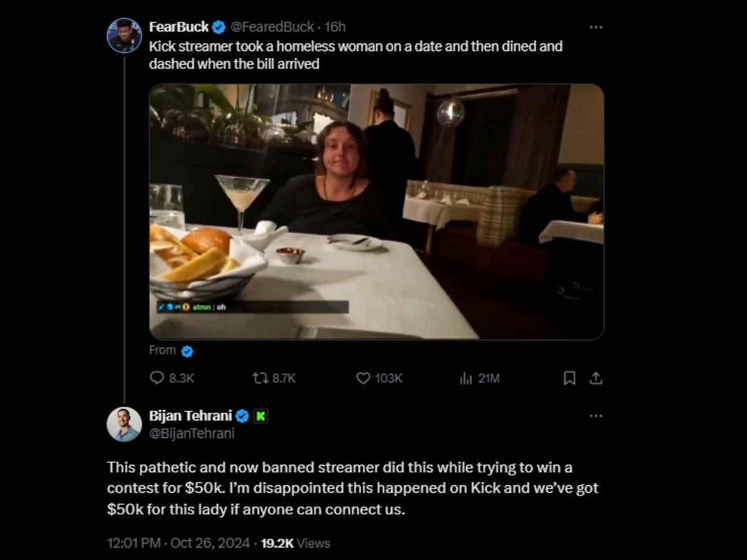Open Bijan Tehrani's profile picture
This screenshot has height=560, width=747.
(125, 424)
